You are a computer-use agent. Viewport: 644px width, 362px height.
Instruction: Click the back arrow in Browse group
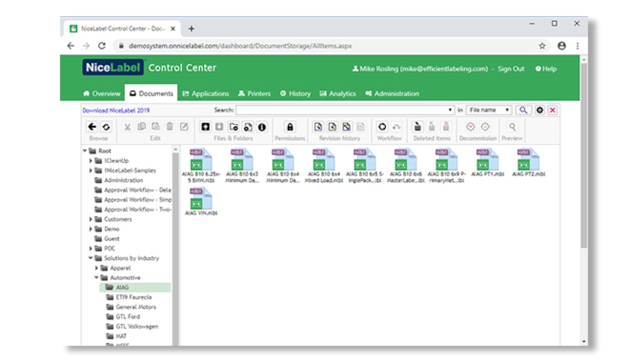click(x=92, y=127)
